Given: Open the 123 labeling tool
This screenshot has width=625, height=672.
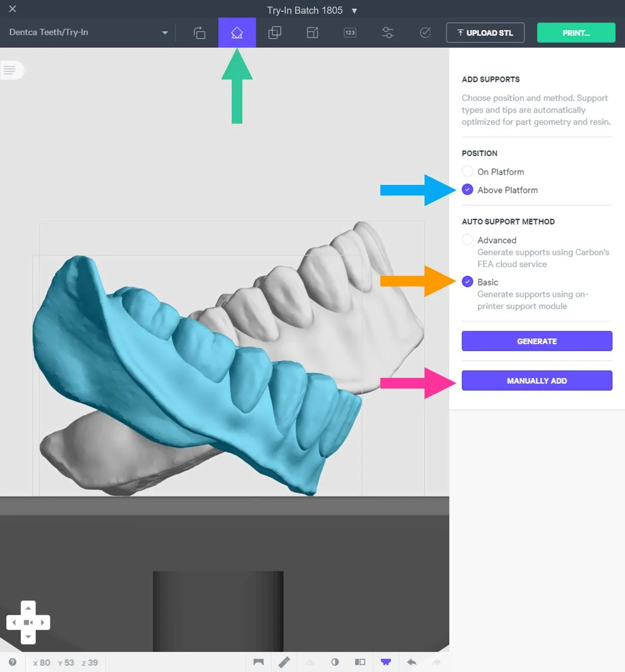Looking at the screenshot, I should 350,33.
